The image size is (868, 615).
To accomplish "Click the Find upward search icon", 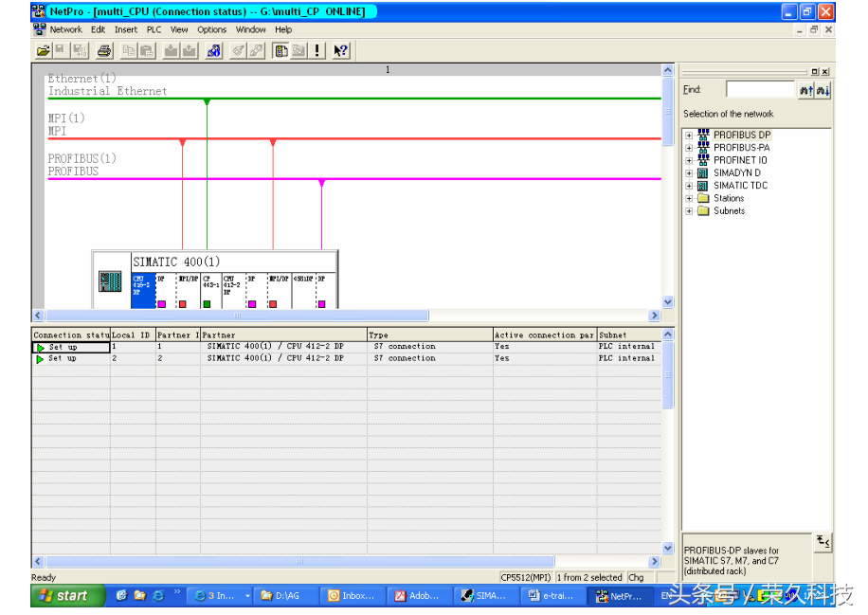I will pos(806,90).
